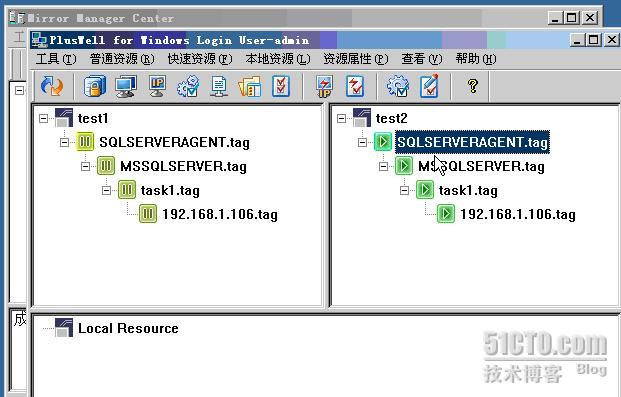Select MSSQLSERVER.tag in test2 tree
The height and width of the screenshot is (397, 621).
481,166
